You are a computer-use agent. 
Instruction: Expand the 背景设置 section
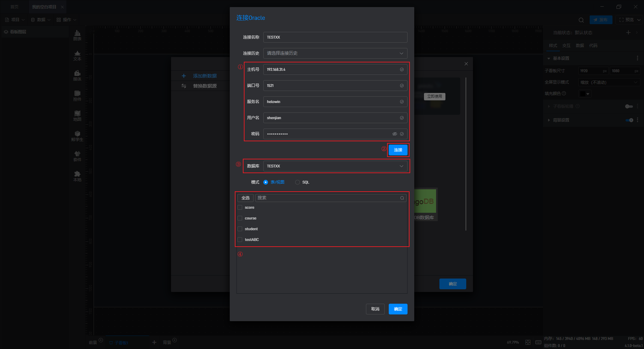pos(549,120)
